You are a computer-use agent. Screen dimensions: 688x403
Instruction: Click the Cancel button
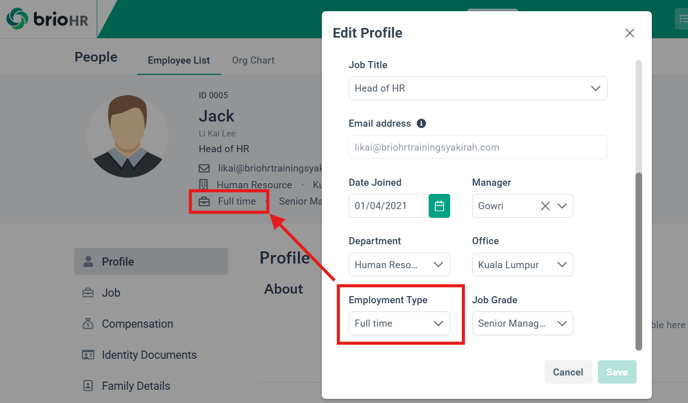[x=568, y=372]
